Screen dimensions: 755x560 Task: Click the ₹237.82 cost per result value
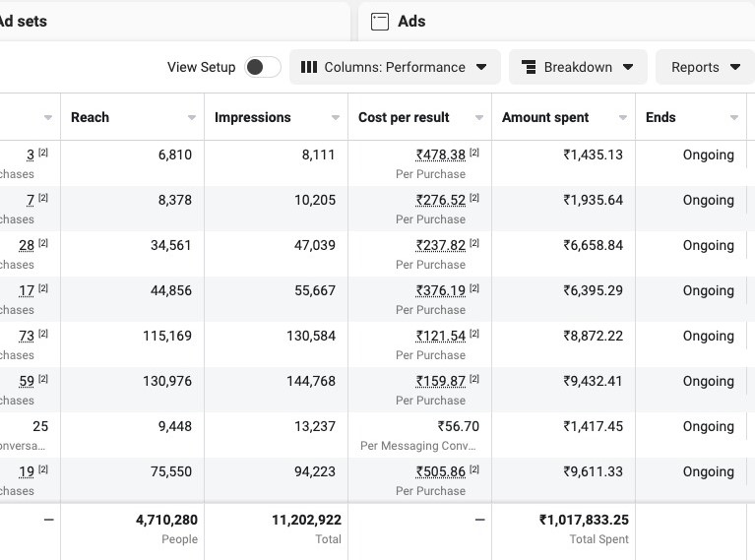pyautogui.click(x=440, y=246)
